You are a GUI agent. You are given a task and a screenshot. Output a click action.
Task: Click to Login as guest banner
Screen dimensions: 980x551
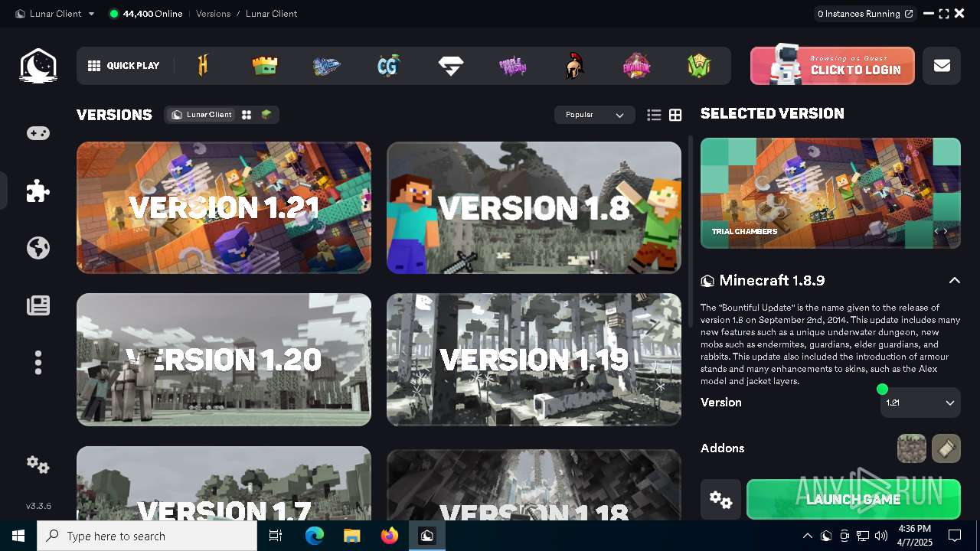[832, 66]
